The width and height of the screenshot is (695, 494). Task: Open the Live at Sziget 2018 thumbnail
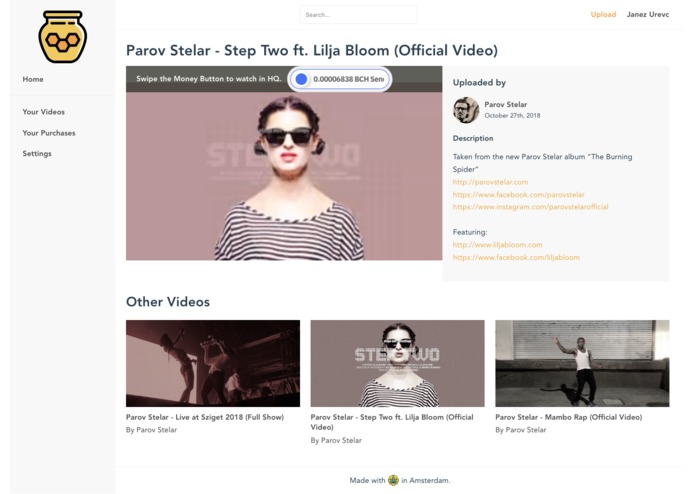pos(213,363)
